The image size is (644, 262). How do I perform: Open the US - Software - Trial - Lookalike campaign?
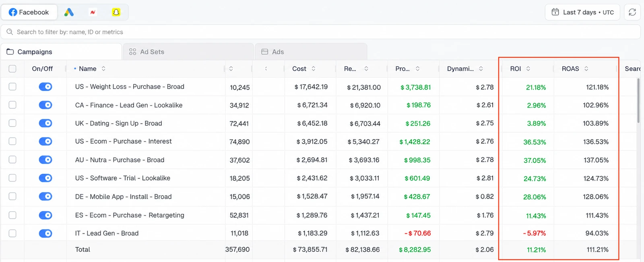click(122, 178)
